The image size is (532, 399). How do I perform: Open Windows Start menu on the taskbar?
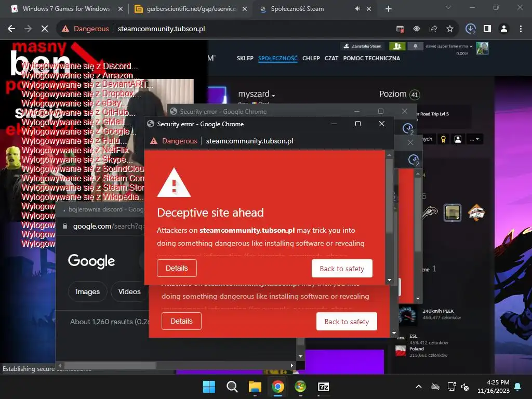[x=209, y=387]
